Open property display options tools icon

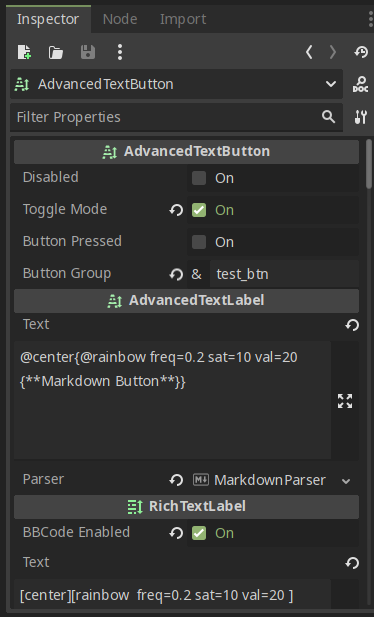coord(361,117)
